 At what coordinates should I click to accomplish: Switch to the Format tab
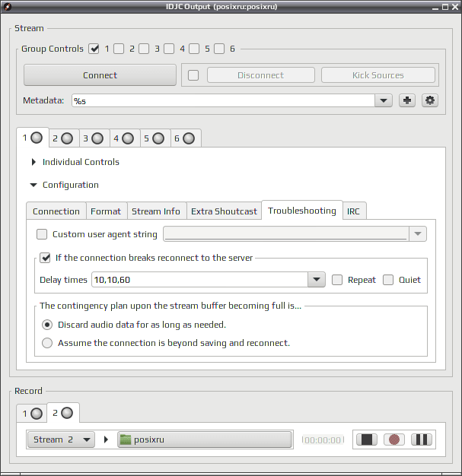pyautogui.click(x=106, y=211)
